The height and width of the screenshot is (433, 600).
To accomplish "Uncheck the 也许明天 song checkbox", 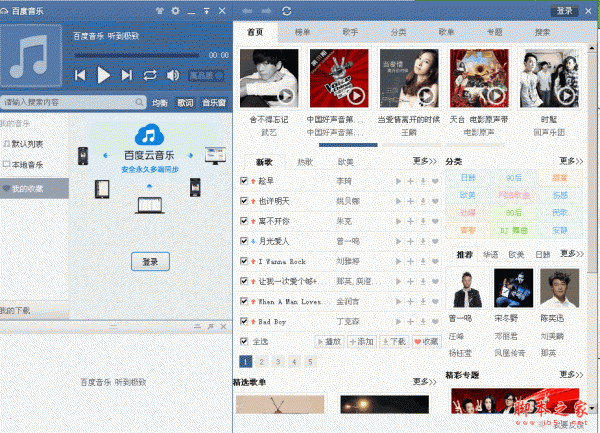I will (244, 200).
